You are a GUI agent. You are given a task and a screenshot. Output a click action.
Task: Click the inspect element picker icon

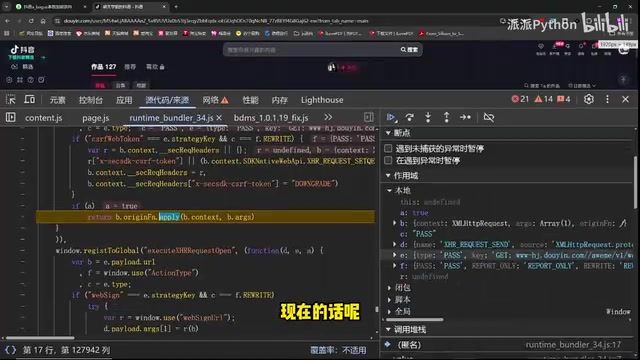coord(11,100)
